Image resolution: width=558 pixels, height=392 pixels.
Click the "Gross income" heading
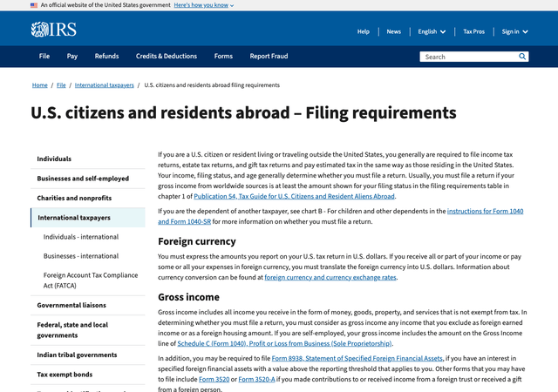[x=188, y=297]
